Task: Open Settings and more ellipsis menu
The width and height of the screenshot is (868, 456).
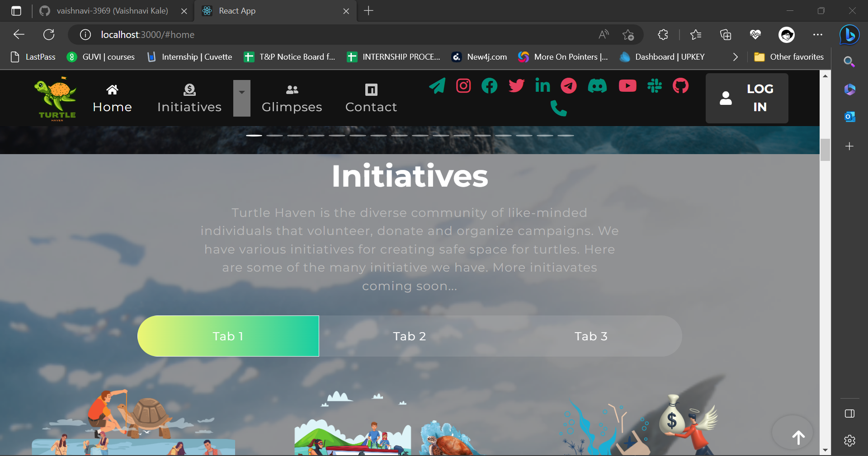Action: point(818,34)
